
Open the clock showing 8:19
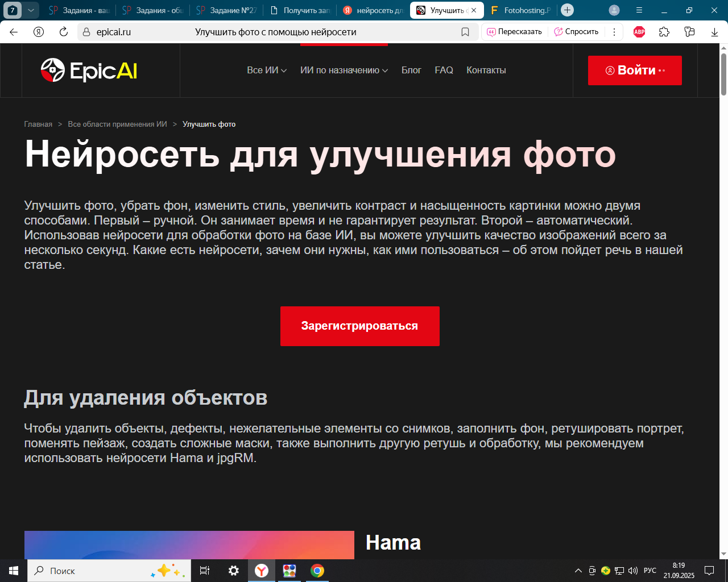(x=679, y=571)
